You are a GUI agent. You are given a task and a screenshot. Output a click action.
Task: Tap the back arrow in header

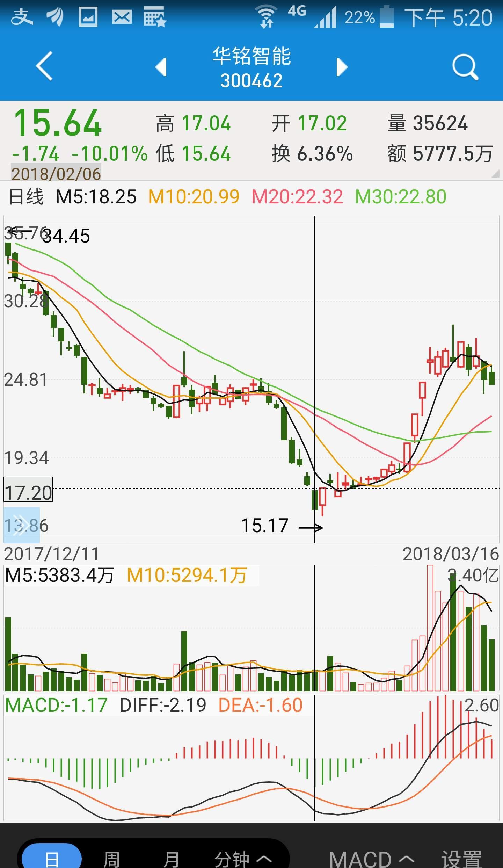pos(44,66)
